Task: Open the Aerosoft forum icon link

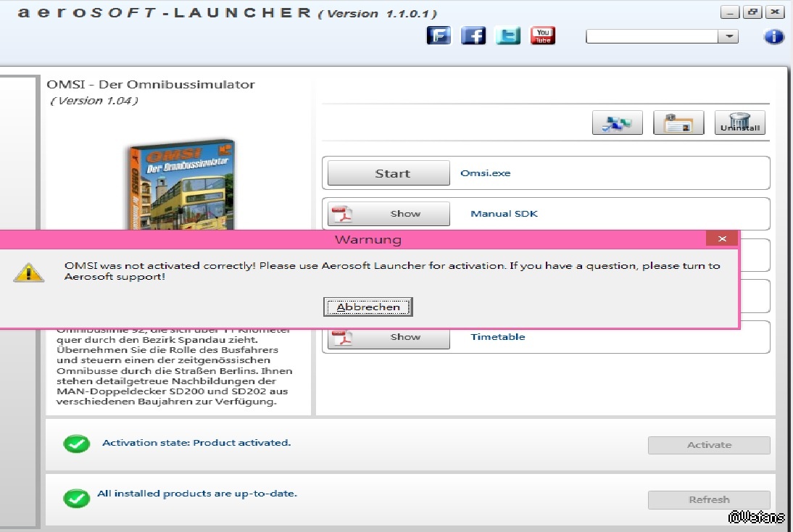Action: pyautogui.click(x=439, y=36)
